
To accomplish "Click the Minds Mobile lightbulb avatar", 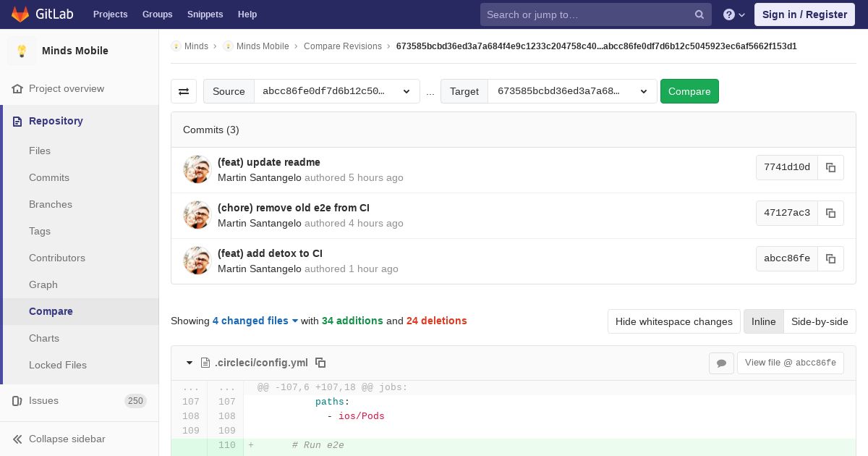I will coord(22,51).
